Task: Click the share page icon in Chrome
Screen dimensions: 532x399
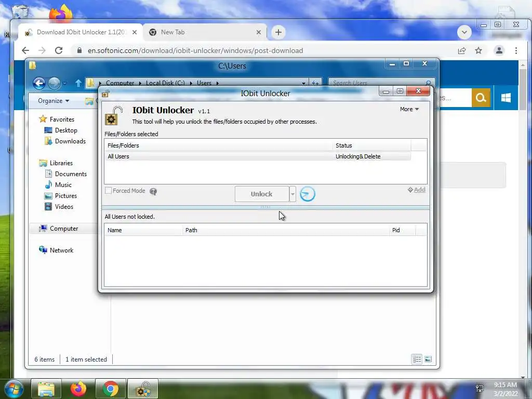Action: [462, 50]
